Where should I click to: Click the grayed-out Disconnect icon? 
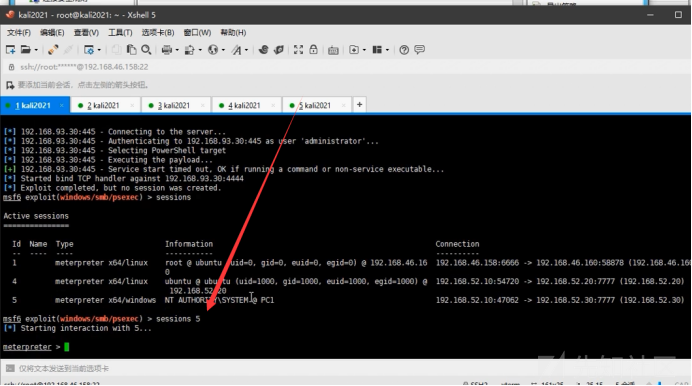(68, 50)
